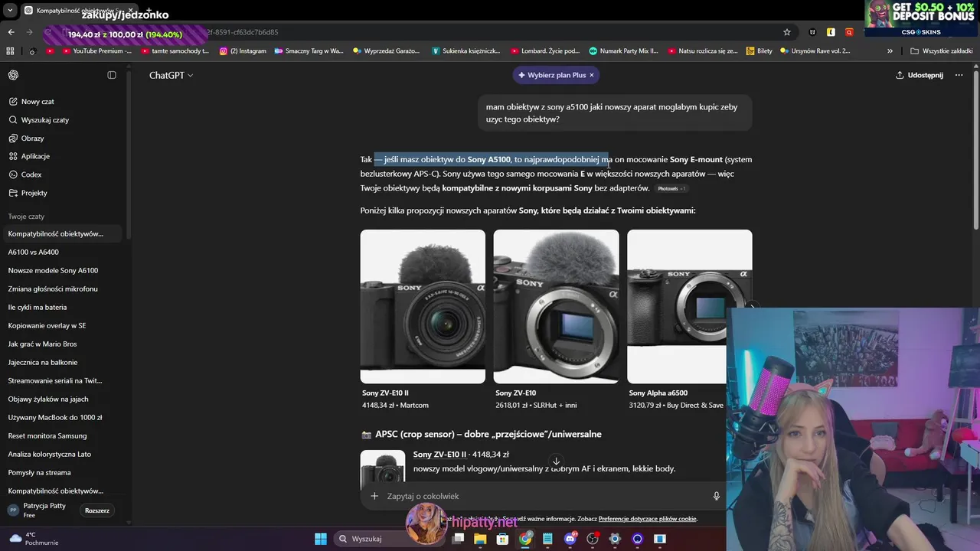
Task: Click the browser back arrow
Action: [x=11, y=32]
